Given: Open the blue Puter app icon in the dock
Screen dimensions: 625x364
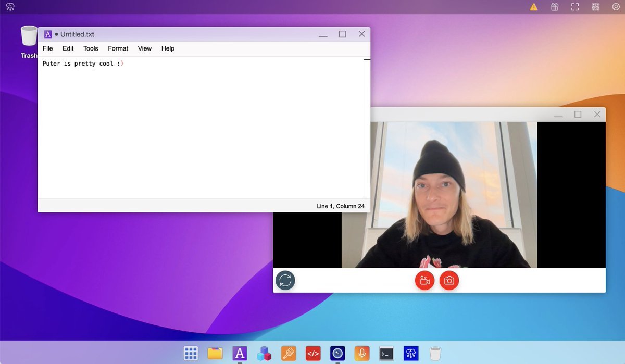Looking at the screenshot, I should [x=411, y=354].
